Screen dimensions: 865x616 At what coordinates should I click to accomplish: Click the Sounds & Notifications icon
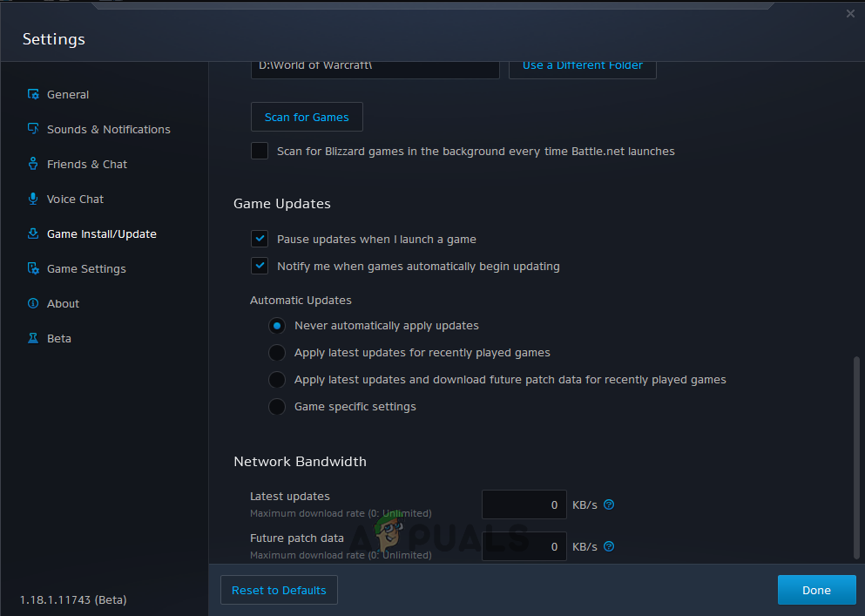point(33,129)
